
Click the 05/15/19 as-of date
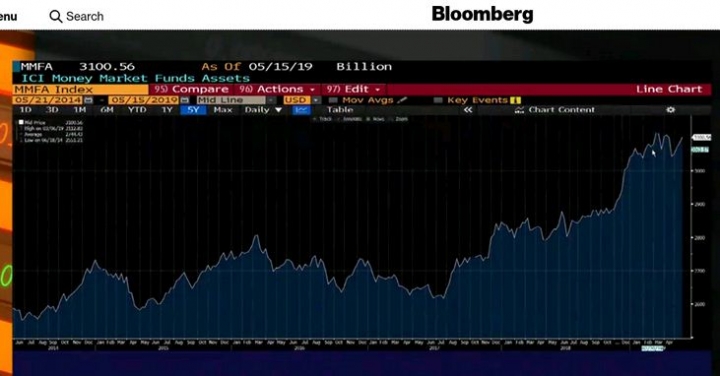tap(281, 67)
